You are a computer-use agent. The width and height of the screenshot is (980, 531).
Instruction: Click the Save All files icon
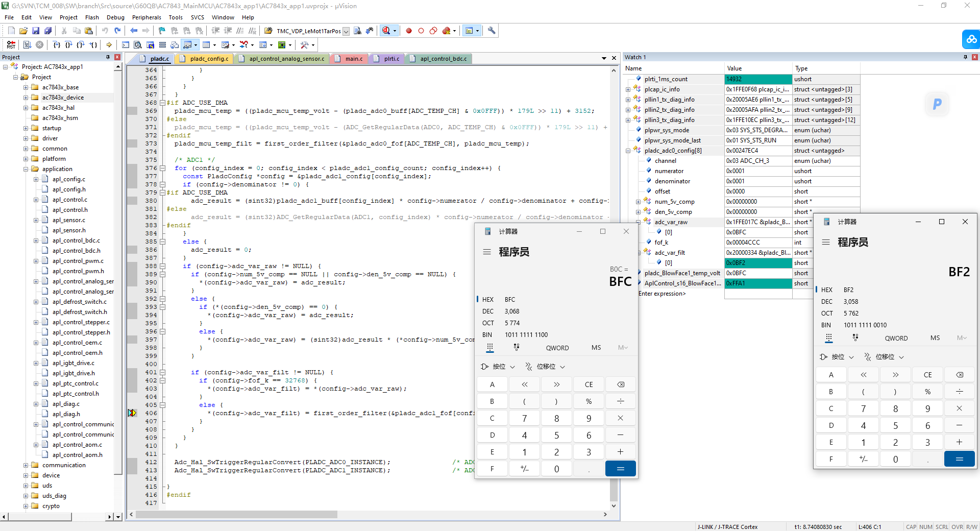click(x=47, y=31)
